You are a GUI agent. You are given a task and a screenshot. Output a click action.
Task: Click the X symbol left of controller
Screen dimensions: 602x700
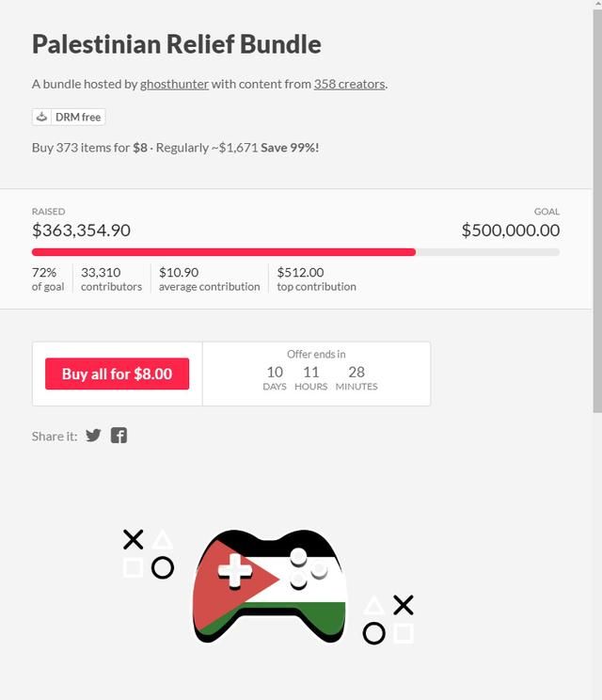tap(134, 539)
